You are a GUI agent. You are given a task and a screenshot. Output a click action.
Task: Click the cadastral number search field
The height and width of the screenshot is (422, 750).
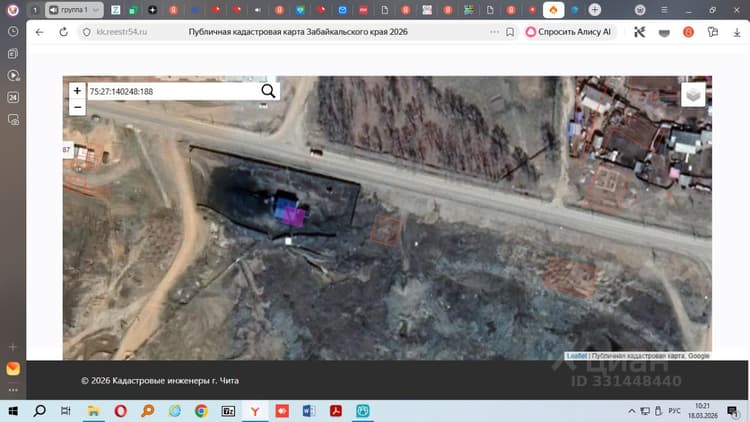click(174, 91)
